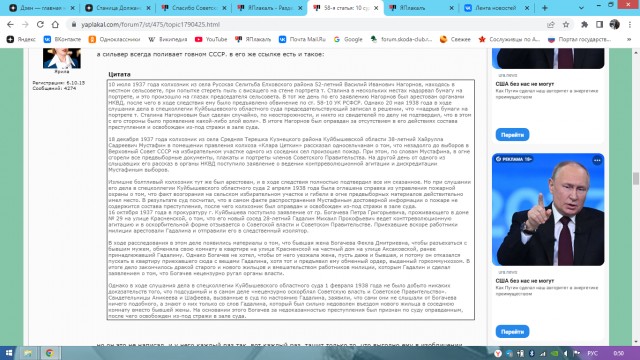Go forward to the next page
This screenshot has width=640, height=360.
[25, 24]
